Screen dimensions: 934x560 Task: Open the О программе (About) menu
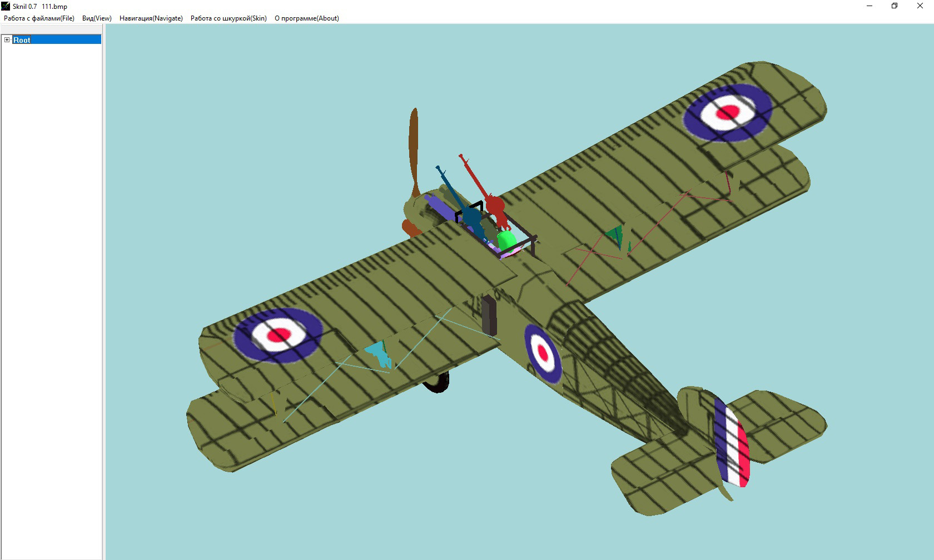[307, 18]
